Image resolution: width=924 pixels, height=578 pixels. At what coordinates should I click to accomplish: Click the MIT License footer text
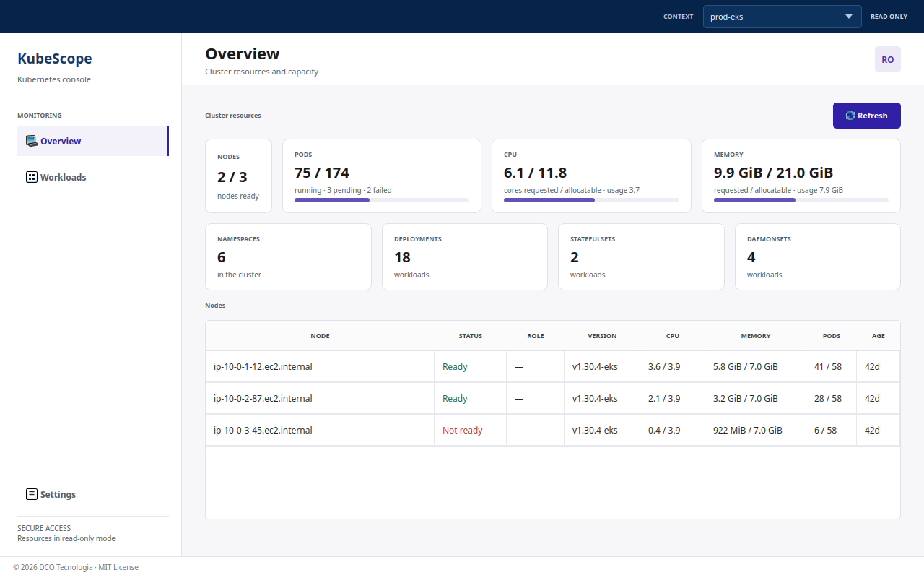(x=118, y=567)
